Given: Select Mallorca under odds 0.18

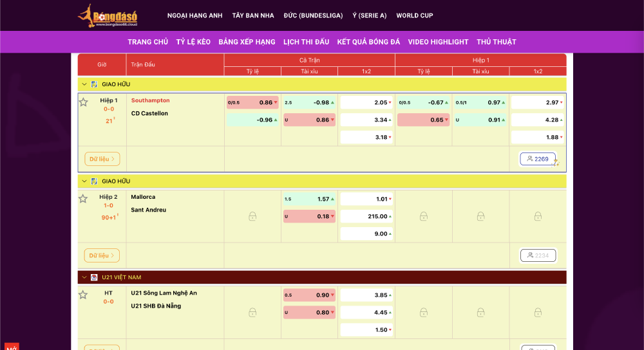Looking at the screenshot, I should pyautogui.click(x=309, y=216).
